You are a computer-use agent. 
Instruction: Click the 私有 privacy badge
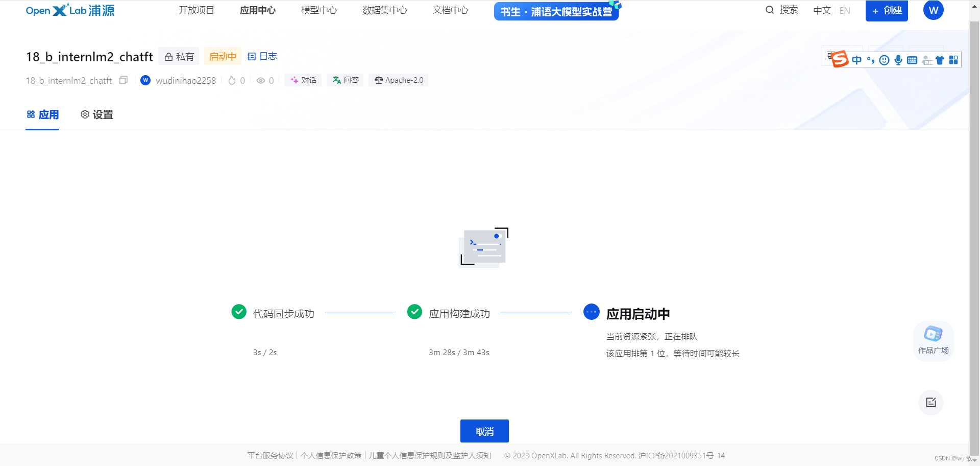(179, 56)
